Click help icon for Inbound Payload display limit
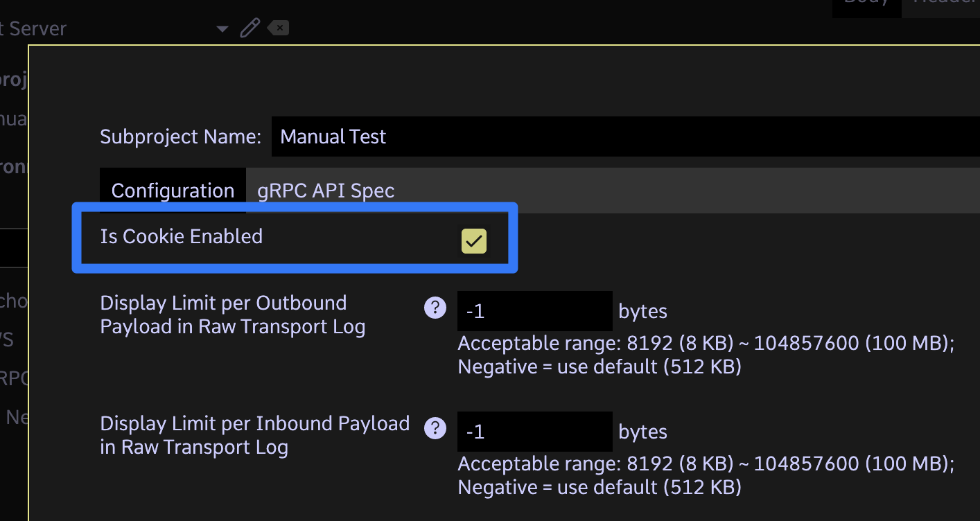The image size is (980, 521). point(435,428)
